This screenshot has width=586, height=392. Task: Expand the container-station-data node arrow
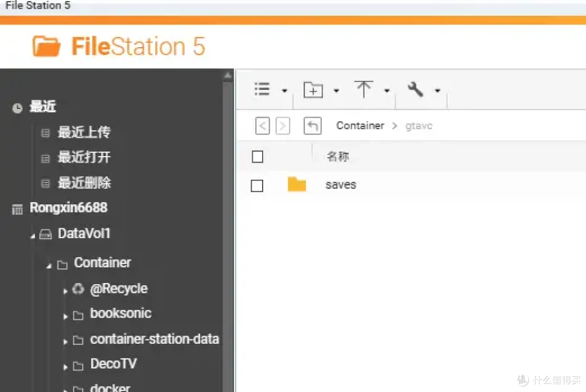[65, 342]
